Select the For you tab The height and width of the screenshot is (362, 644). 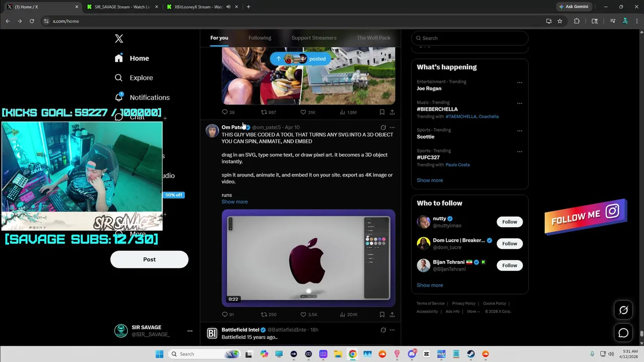click(x=219, y=38)
